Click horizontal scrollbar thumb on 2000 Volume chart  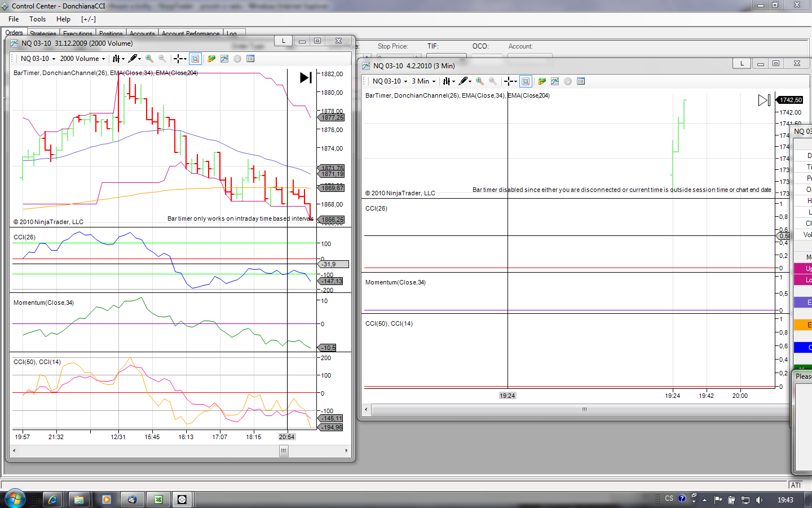[x=284, y=450]
